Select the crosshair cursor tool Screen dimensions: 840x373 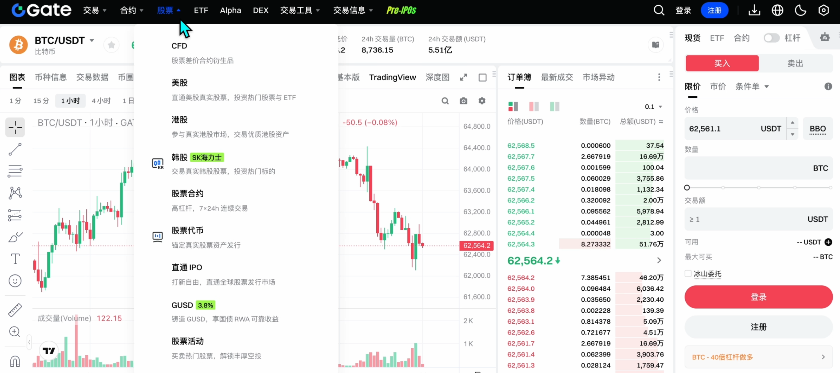pos(16,127)
